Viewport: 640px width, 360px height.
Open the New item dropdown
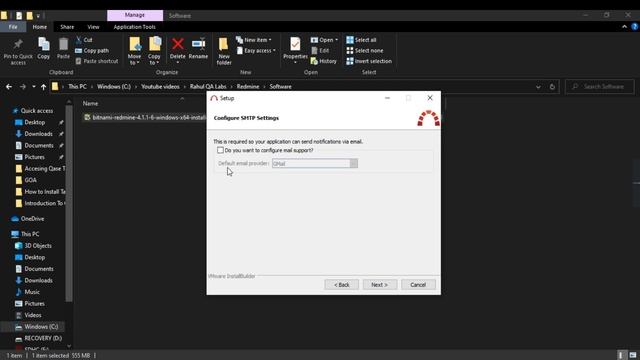(254, 40)
